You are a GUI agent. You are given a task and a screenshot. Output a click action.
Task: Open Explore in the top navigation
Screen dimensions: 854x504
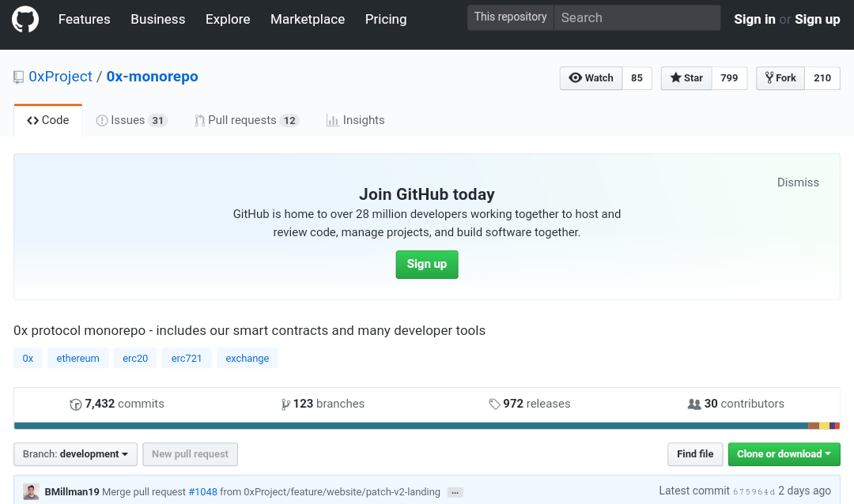coord(228,19)
